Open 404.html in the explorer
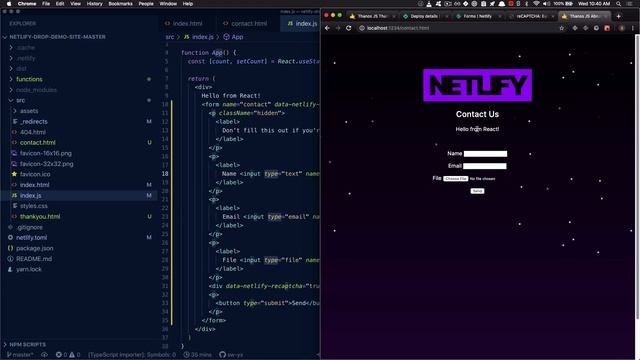 tap(33, 132)
